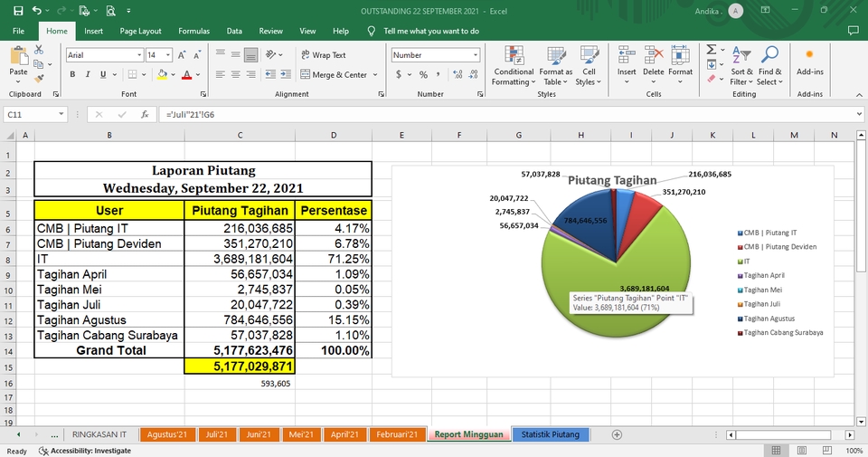The height and width of the screenshot is (457, 868).
Task: Set Top Align for cell
Action: point(221,54)
